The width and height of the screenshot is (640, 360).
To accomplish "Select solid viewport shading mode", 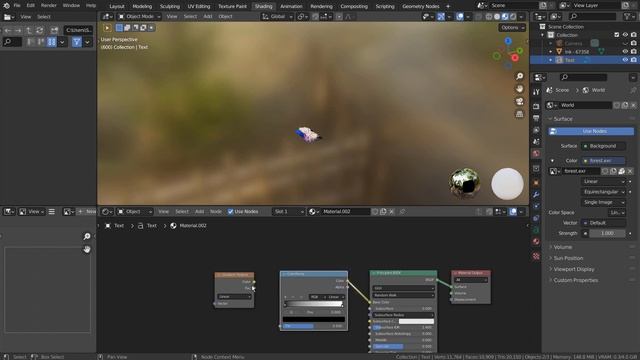I will [497, 17].
